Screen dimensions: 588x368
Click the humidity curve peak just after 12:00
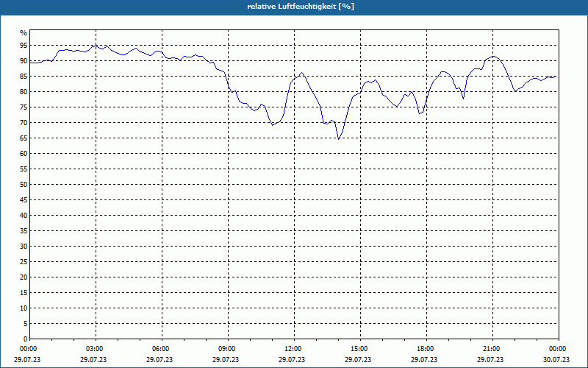click(x=302, y=73)
